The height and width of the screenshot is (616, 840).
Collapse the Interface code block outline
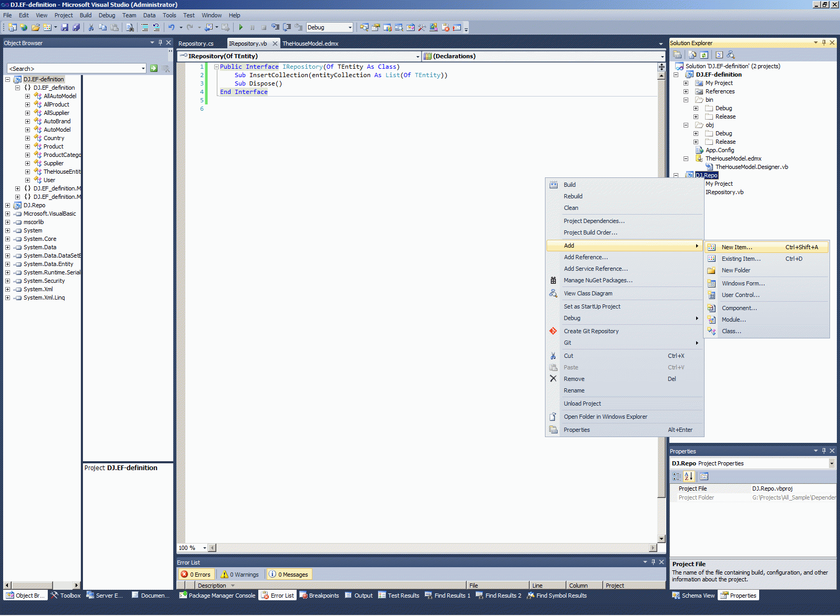tap(216, 67)
